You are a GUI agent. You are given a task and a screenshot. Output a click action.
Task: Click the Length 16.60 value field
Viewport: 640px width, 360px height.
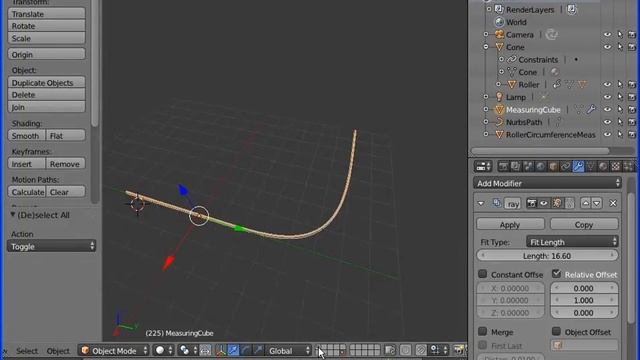pyautogui.click(x=547, y=256)
